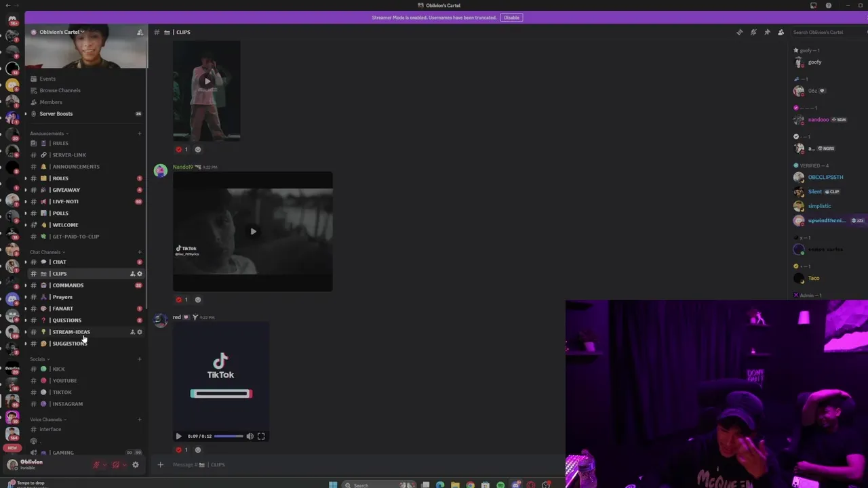Open the inbox icon in title bar
This screenshot has width=868, height=488.
(813, 5)
